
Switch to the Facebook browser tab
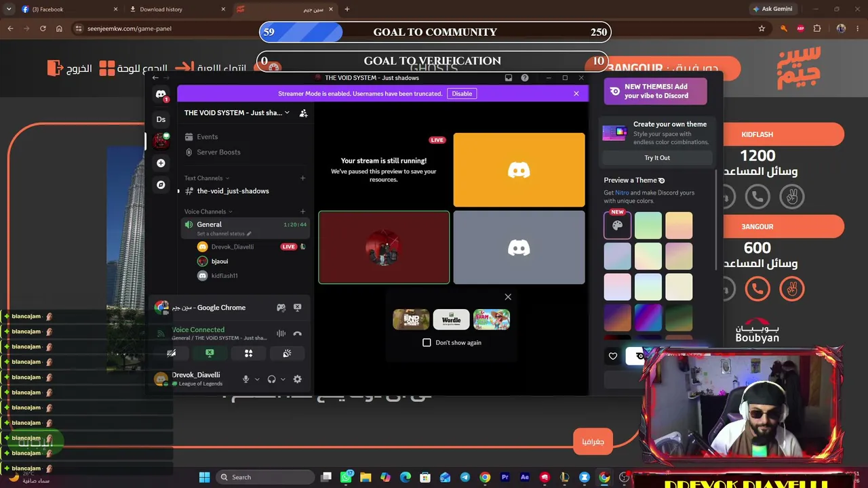tap(68, 9)
